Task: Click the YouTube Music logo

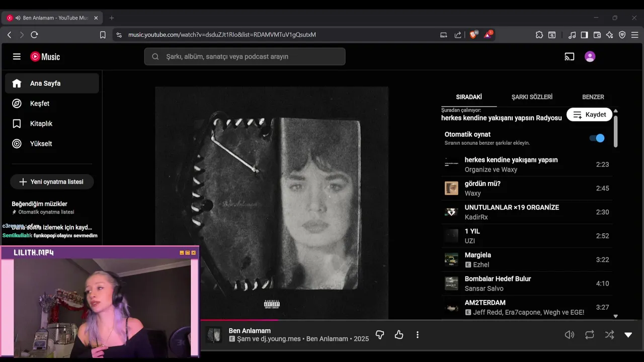Action: 45,57
